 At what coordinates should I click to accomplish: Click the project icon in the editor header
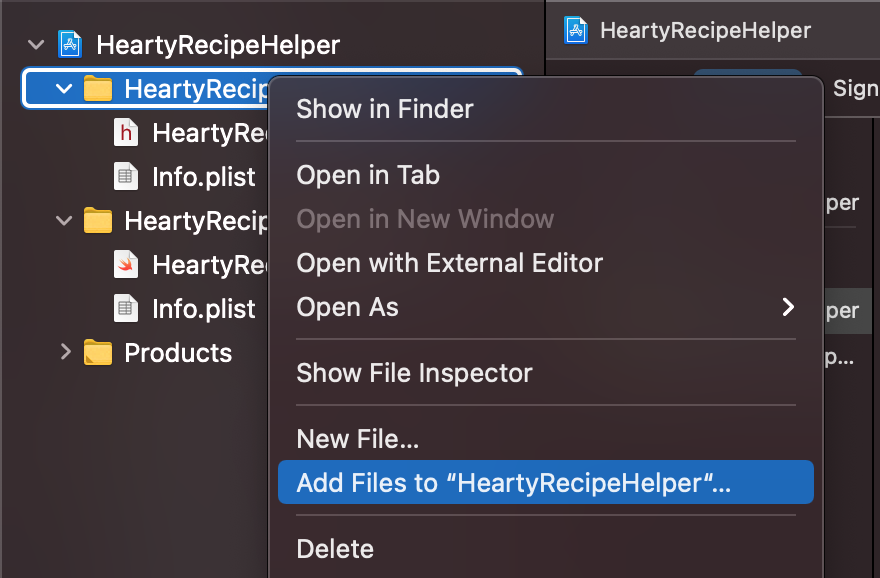coord(576,30)
